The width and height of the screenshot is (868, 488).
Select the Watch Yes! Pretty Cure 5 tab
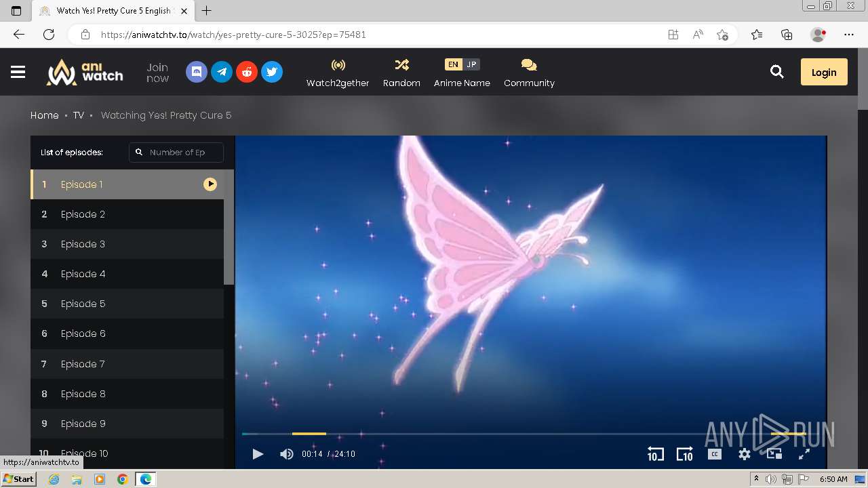(113, 11)
